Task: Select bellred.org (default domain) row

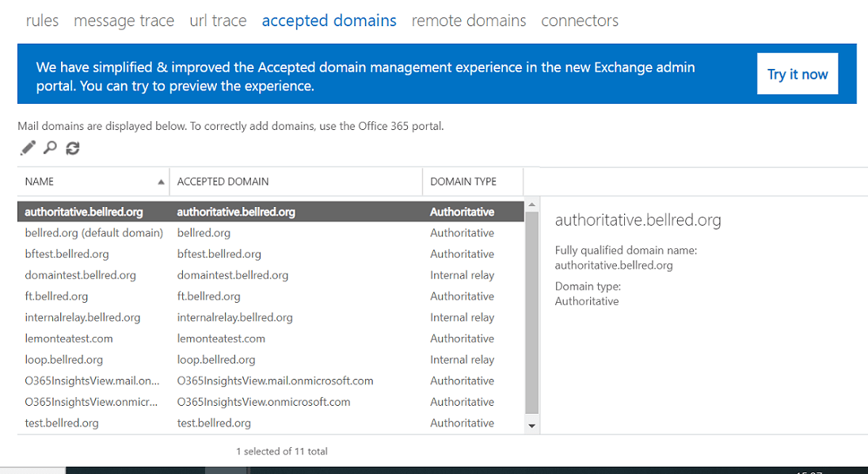Action: click(x=271, y=233)
